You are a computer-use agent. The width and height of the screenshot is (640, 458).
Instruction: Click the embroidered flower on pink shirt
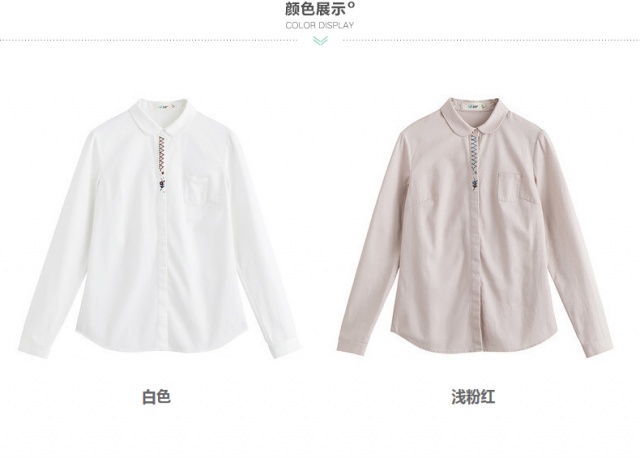[x=475, y=182]
